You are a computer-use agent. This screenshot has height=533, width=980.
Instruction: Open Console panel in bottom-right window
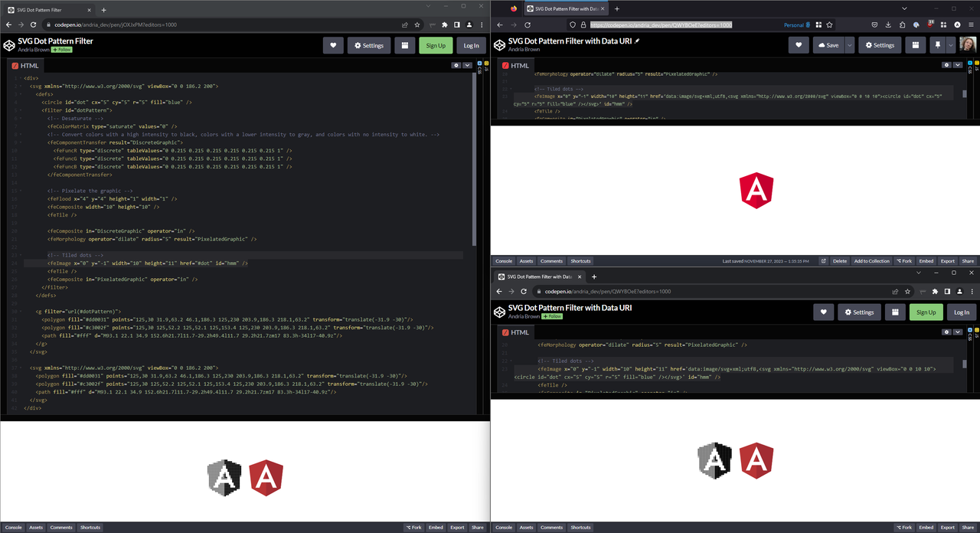(x=504, y=528)
